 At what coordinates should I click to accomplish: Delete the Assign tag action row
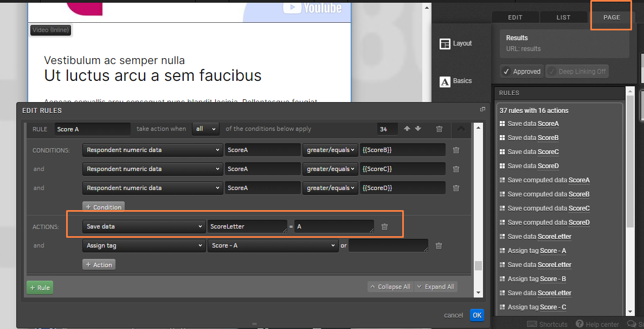pyautogui.click(x=439, y=245)
